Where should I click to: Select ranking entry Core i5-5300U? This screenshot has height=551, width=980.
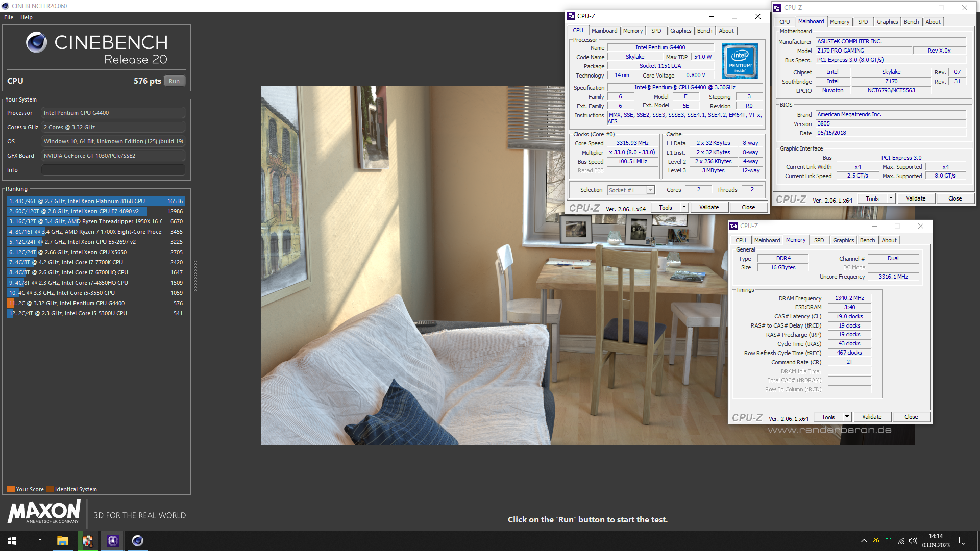tap(96, 313)
